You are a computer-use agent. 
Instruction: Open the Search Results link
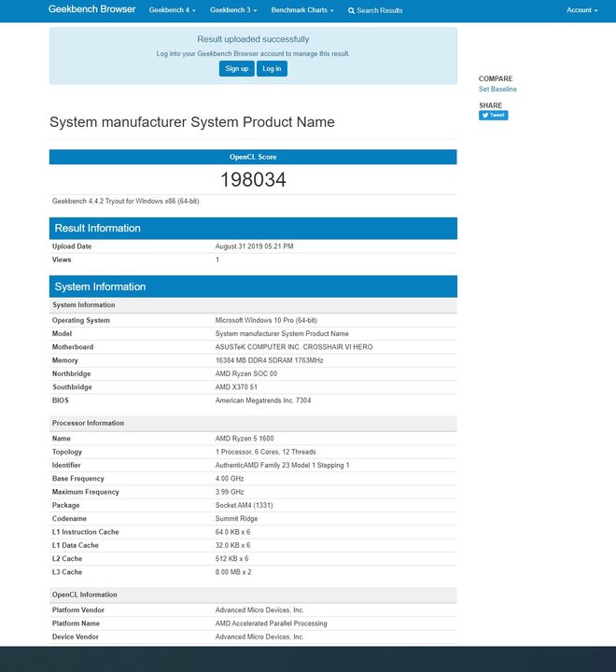379,10
